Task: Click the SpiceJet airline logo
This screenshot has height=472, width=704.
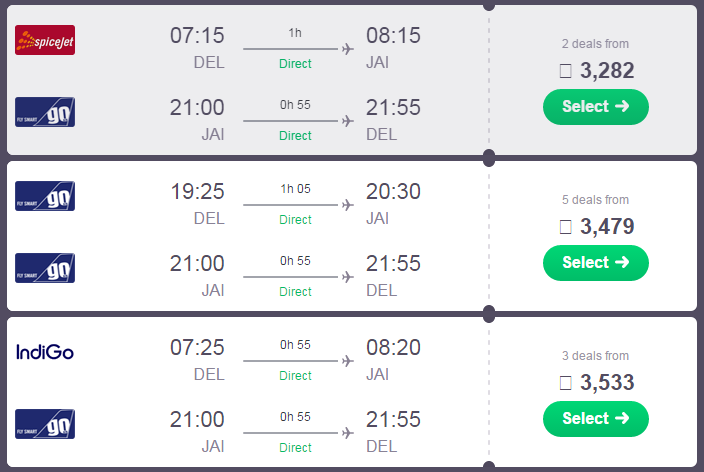Action: click(45, 40)
